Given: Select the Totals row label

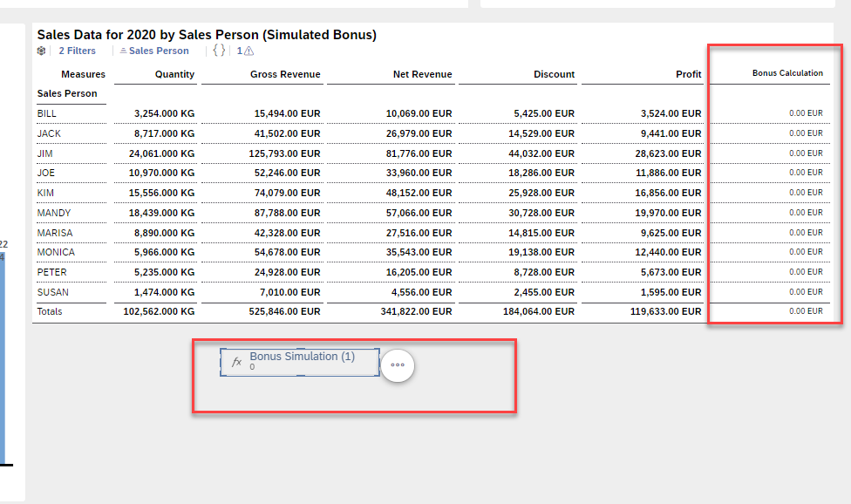Looking at the screenshot, I should [50, 311].
